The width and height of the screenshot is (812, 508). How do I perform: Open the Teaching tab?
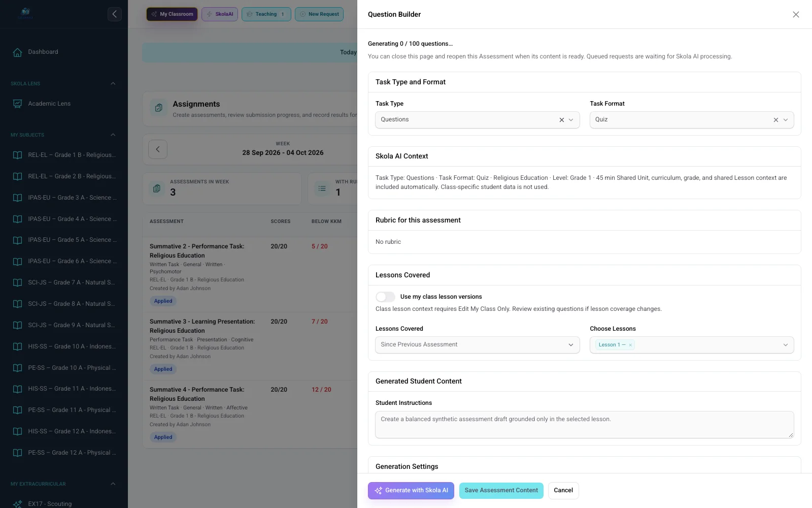pyautogui.click(x=266, y=14)
